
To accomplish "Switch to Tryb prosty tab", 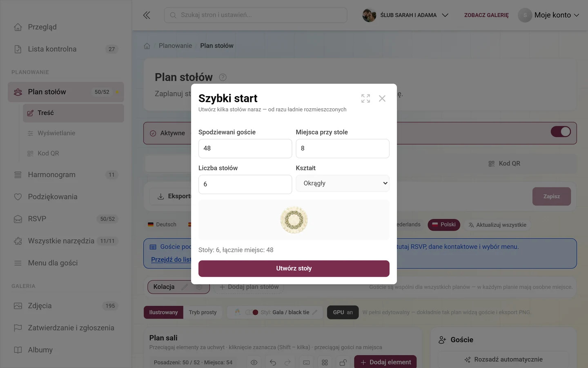I will (203, 312).
